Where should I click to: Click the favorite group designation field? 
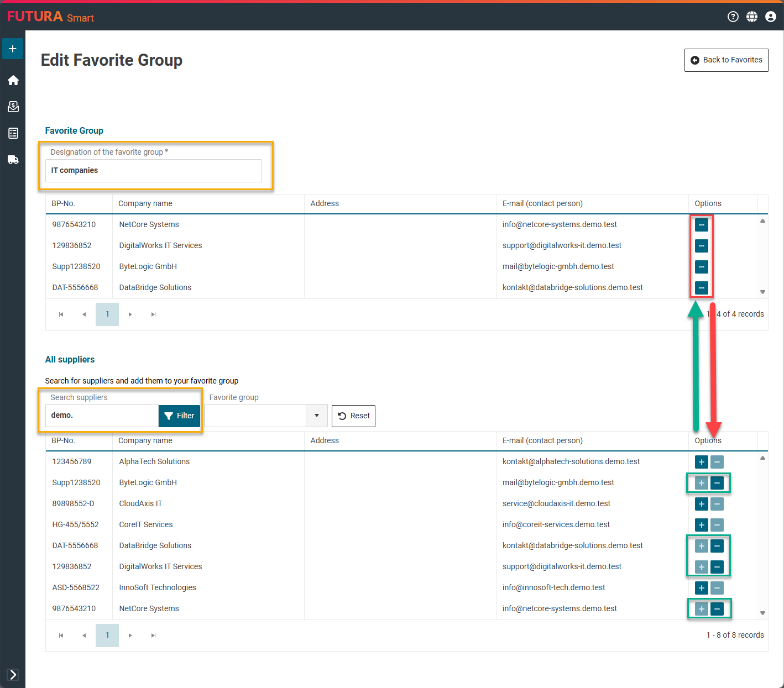point(153,171)
